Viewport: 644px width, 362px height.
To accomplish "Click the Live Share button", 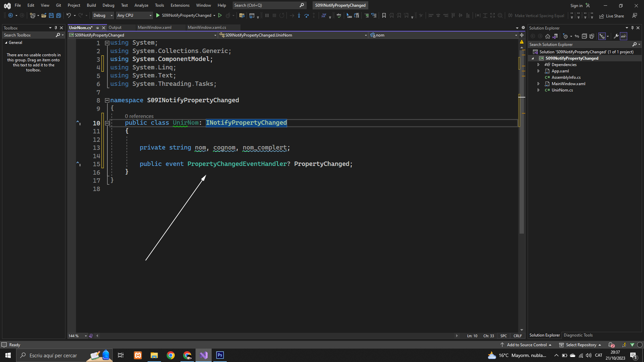I will [x=612, y=16].
